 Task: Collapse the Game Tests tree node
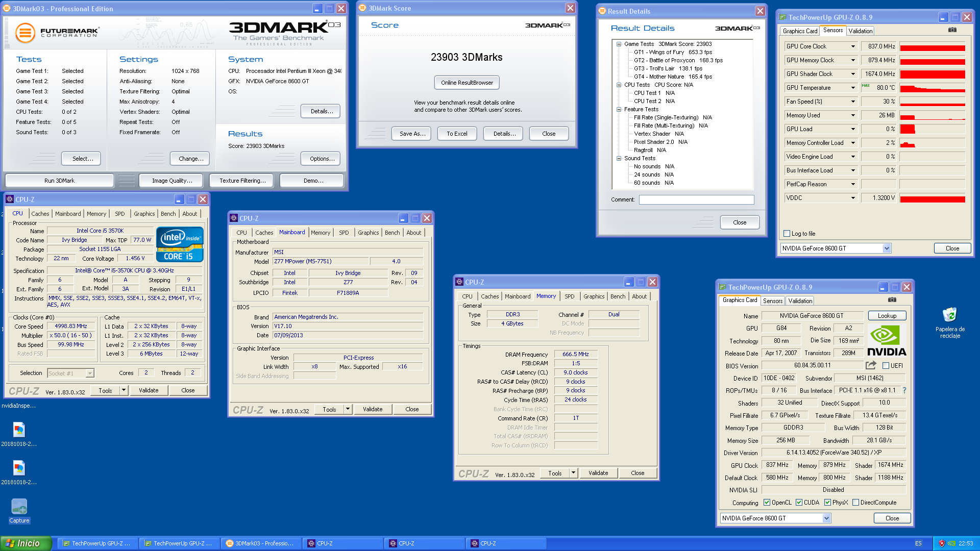click(619, 44)
